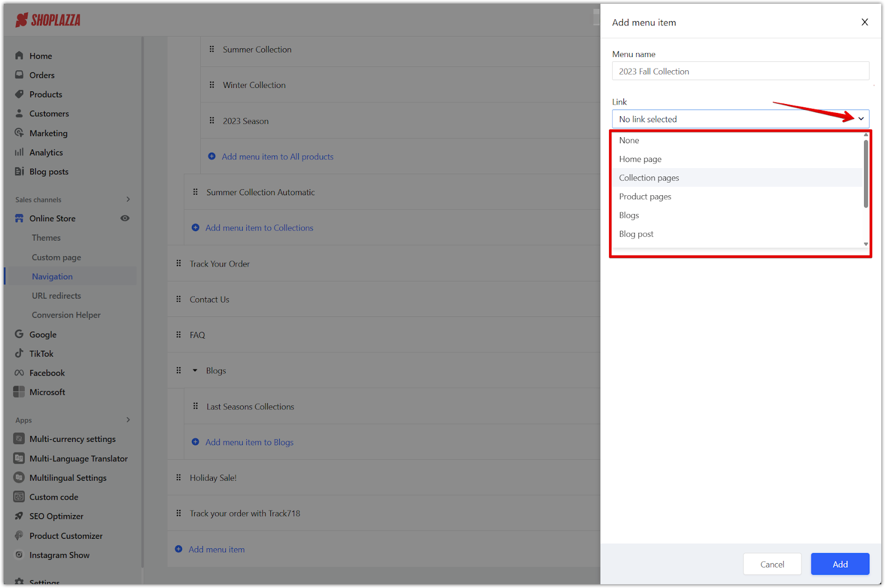The image size is (885, 588).
Task: Click the Analytics chart icon
Action: point(19,152)
